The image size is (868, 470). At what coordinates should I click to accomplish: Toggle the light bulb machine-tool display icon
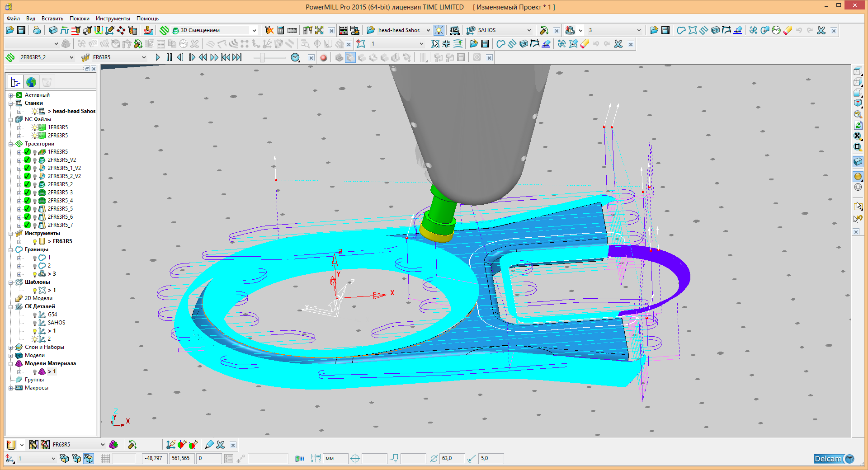[x=439, y=30]
